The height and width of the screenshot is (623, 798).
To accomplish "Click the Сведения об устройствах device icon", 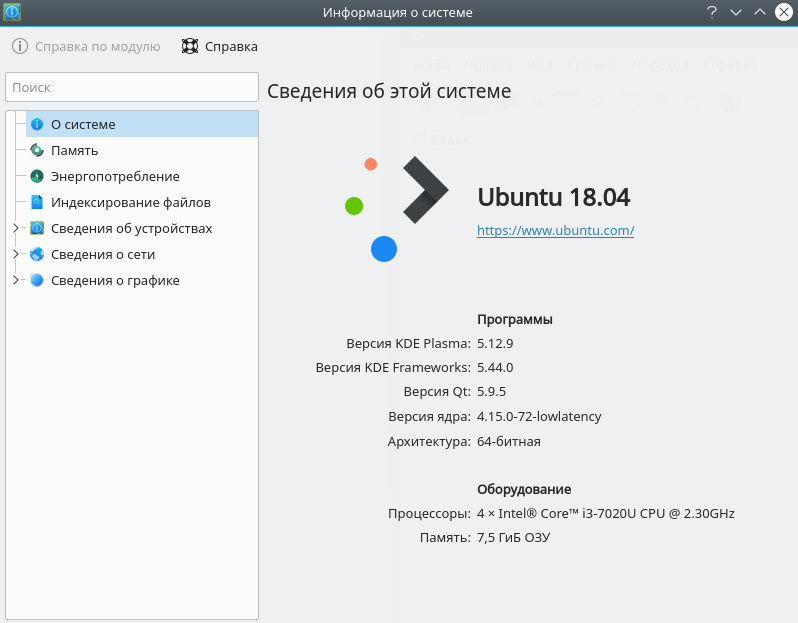I will (37, 228).
